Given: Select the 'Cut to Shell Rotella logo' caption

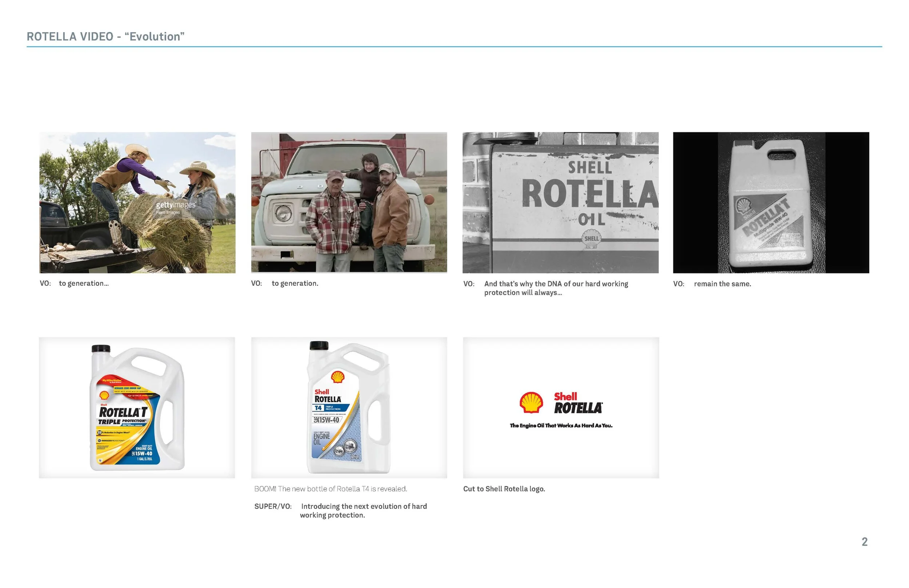Looking at the screenshot, I should point(504,489).
